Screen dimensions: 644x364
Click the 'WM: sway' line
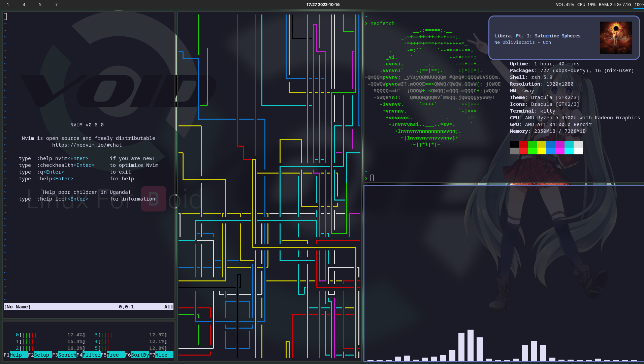[x=522, y=91]
